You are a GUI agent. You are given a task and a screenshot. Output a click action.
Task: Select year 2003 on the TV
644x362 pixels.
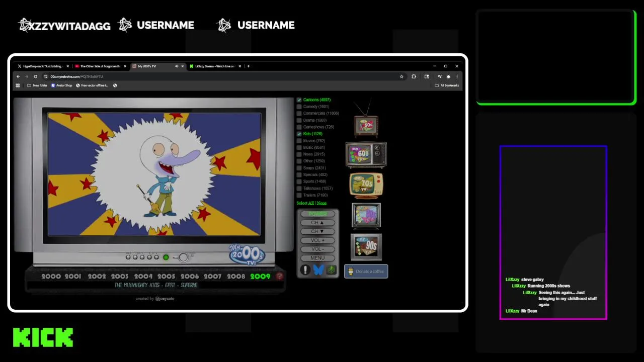[120, 276]
